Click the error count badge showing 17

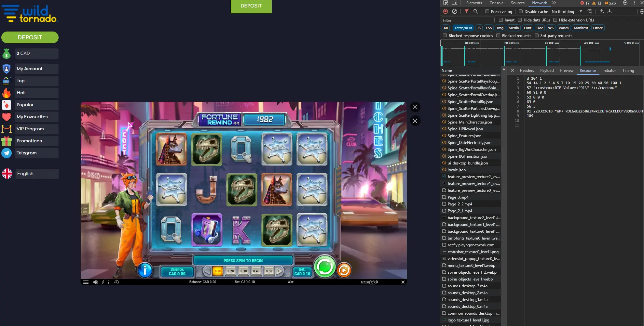click(x=585, y=3)
